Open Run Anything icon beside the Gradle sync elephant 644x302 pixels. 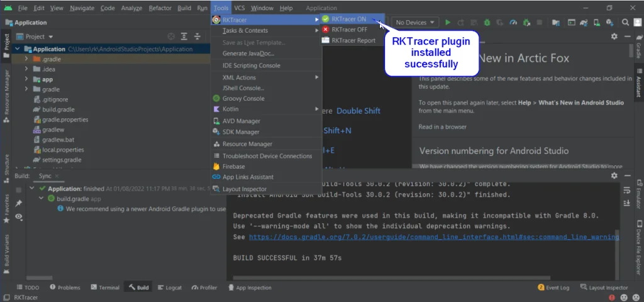(x=571, y=23)
